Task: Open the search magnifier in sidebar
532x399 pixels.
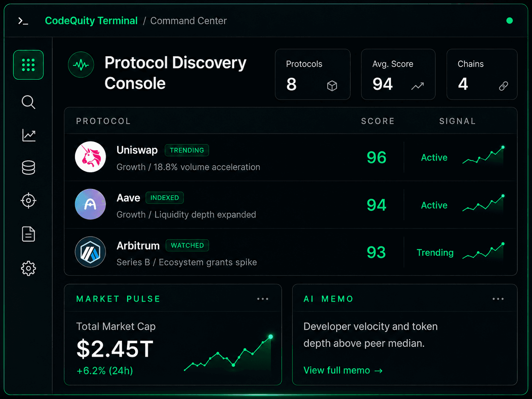Action: click(28, 102)
